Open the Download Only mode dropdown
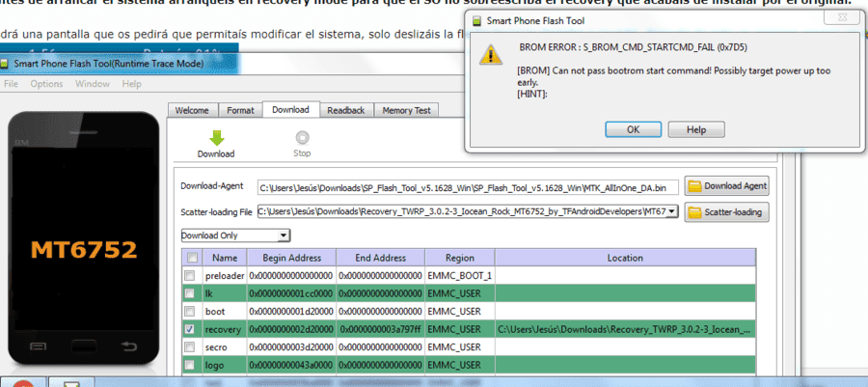 point(284,235)
